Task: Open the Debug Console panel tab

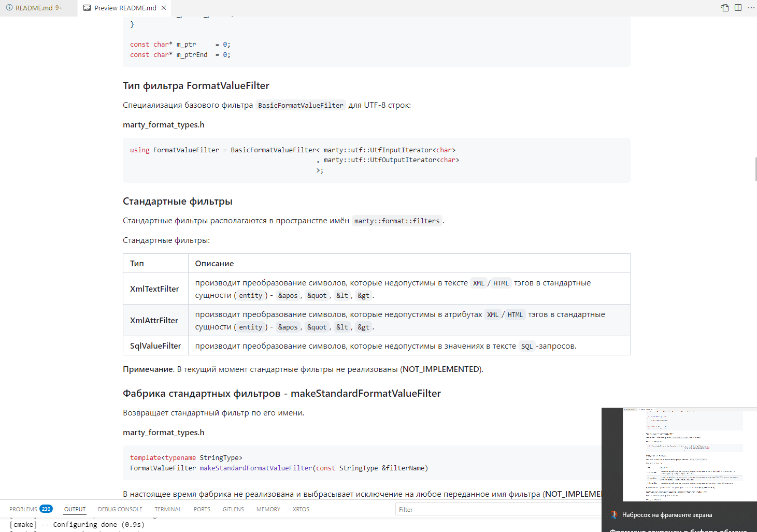Action: [x=120, y=509]
